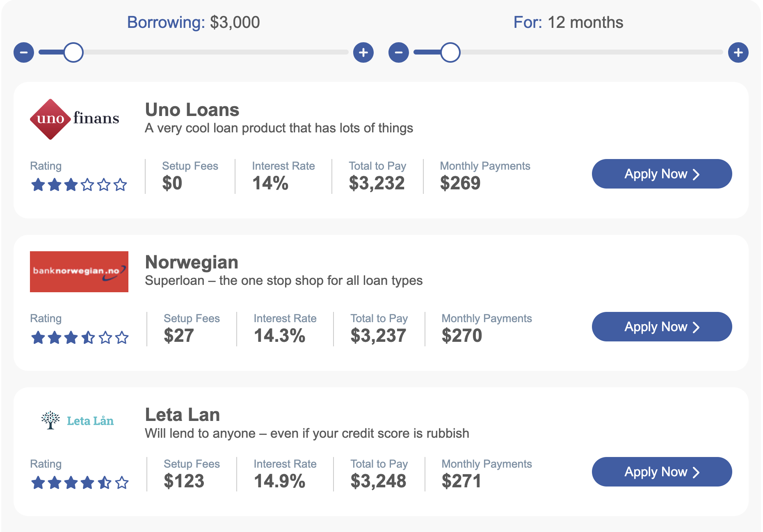Open the Leta Lan loan title

tap(183, 415)
